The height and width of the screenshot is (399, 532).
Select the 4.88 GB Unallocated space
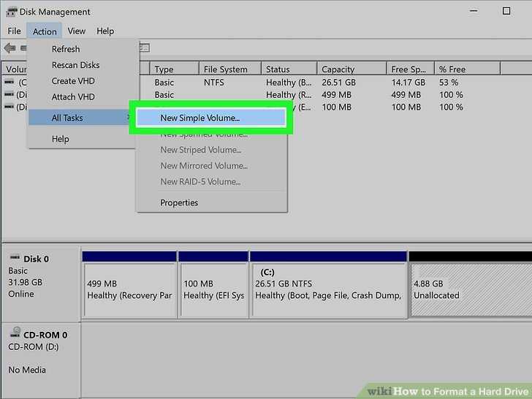471,285
